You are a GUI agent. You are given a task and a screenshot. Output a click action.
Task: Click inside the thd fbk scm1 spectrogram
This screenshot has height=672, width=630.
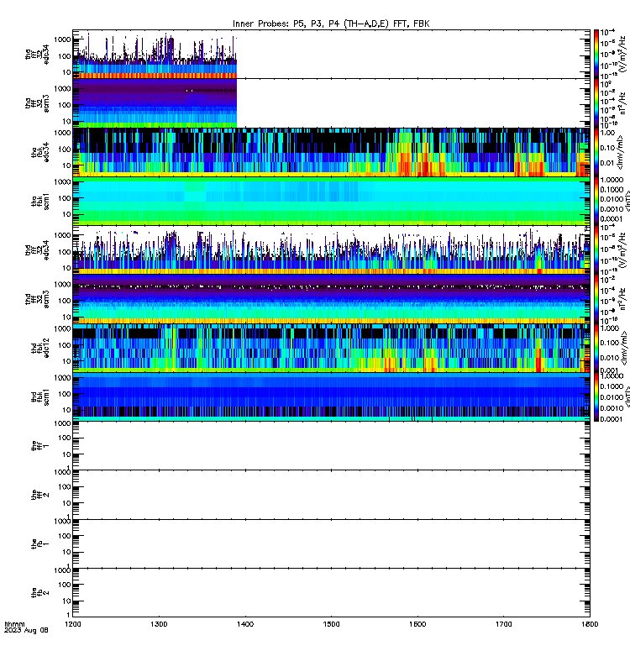point(331,396)
